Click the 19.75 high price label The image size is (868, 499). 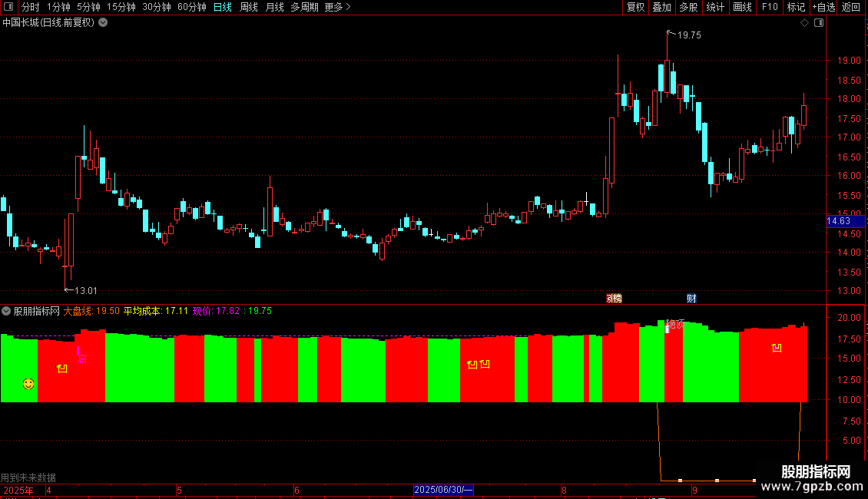point(689,35)
